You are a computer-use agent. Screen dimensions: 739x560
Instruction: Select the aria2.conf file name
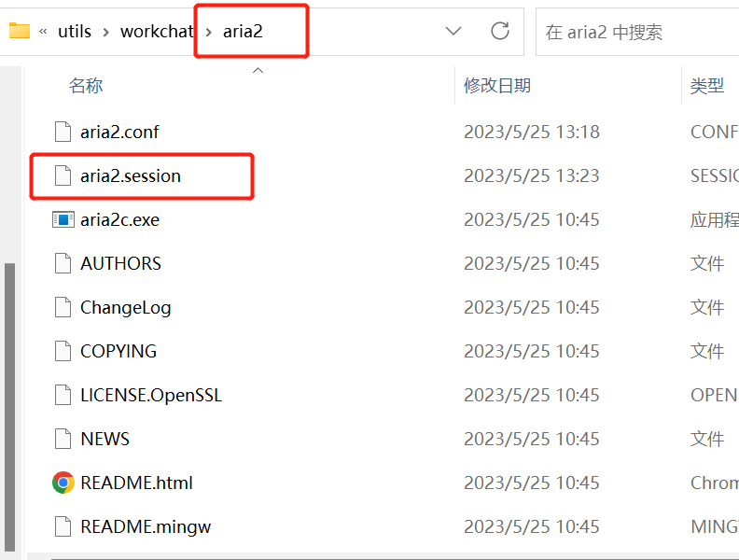click(x=119, y=132)
